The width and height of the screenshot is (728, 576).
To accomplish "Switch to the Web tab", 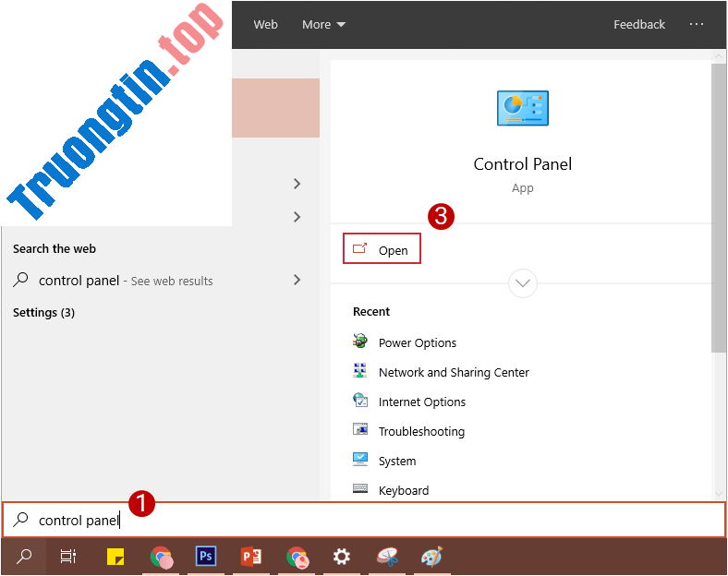I will [265, 25].
